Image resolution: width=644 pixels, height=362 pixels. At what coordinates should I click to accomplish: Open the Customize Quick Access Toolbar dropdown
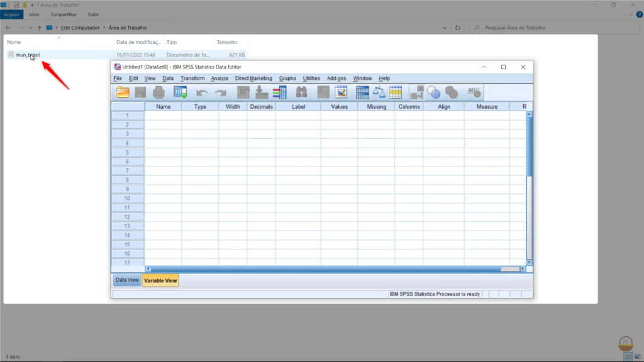[32, 5]
